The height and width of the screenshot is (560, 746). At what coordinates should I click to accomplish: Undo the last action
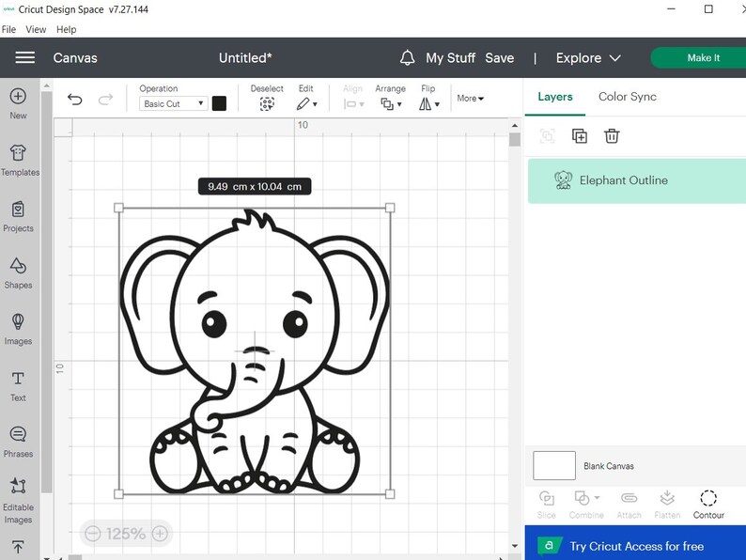click(x=75, y=99)
